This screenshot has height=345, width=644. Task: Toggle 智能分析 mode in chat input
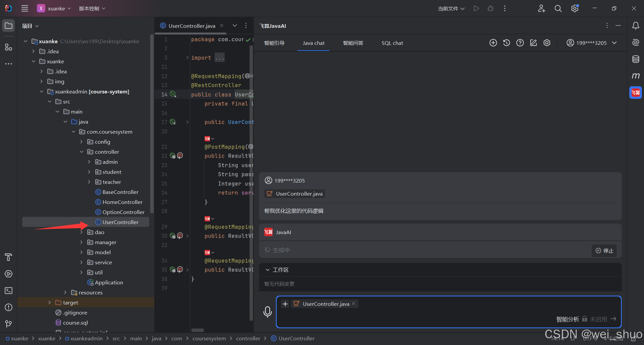pos(568,319)
